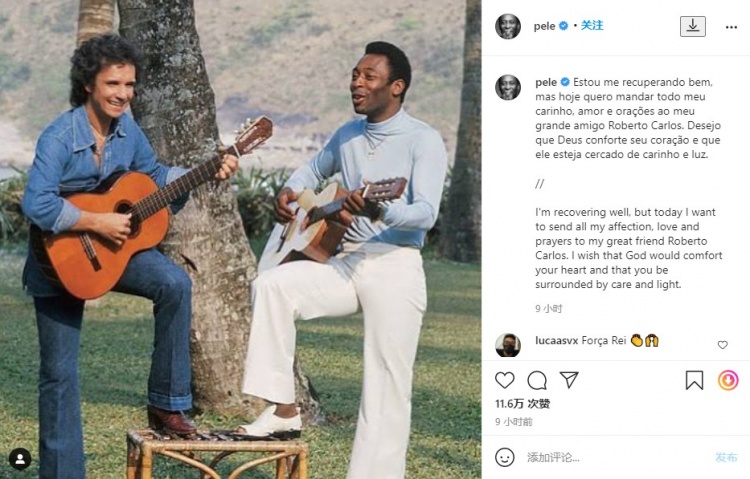Open the three-dot more options menu
This screenshot has width=750, height=479.
pos(731,27)
